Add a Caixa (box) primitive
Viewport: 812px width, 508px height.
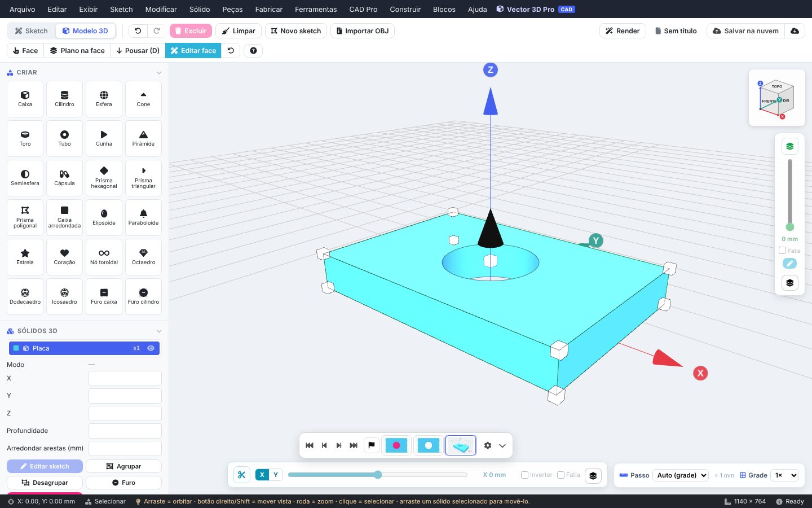pos(25,99)
